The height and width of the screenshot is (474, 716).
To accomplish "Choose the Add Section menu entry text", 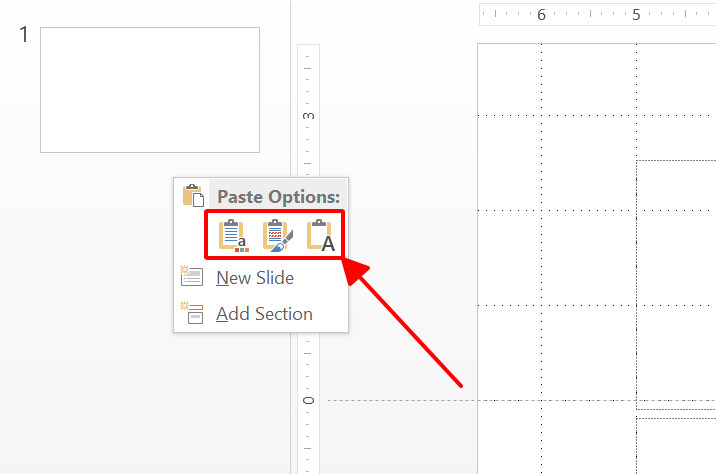I will click(x=264, y=314).
